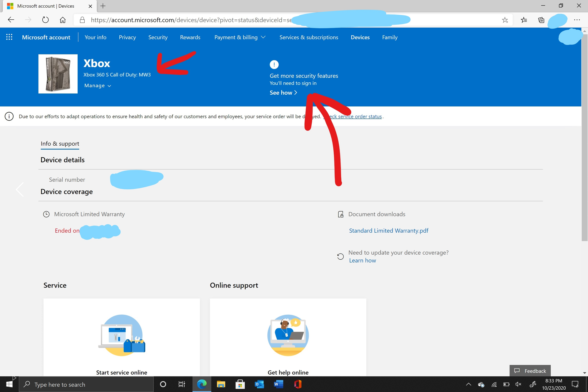Screen dimensions: 588x392
Task: Open the Start service online card
Action: coord(122,337)
